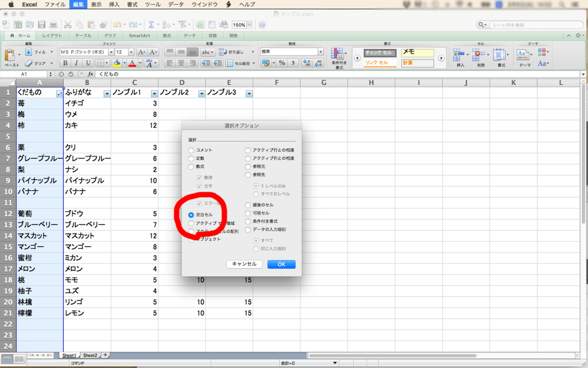Image resolution: width=588 pixels, height=368 pixels.
Task: Open the font name dropdown
Action: tap(111, 52)
